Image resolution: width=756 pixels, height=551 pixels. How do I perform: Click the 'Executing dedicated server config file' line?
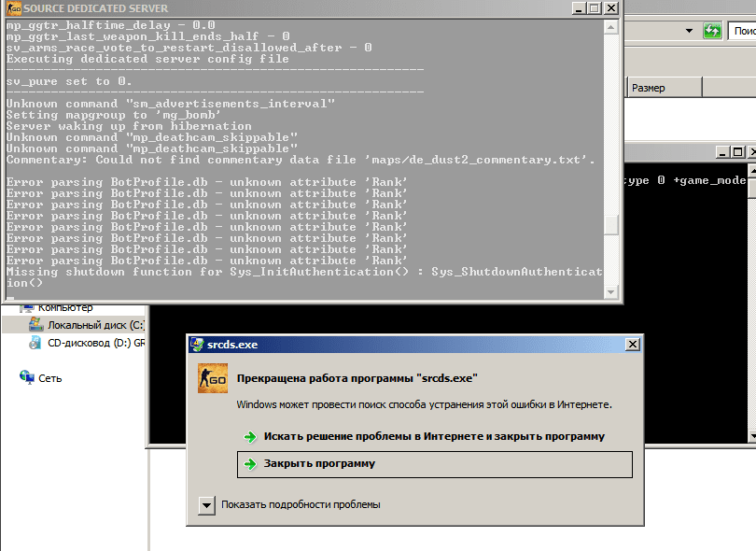[147, 59]
